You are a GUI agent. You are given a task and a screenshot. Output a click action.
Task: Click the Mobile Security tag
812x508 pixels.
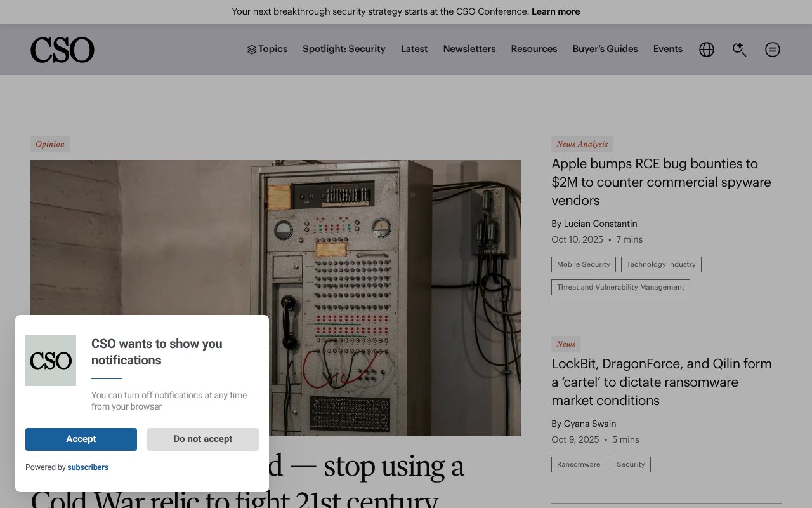click(x=583, y=264)
